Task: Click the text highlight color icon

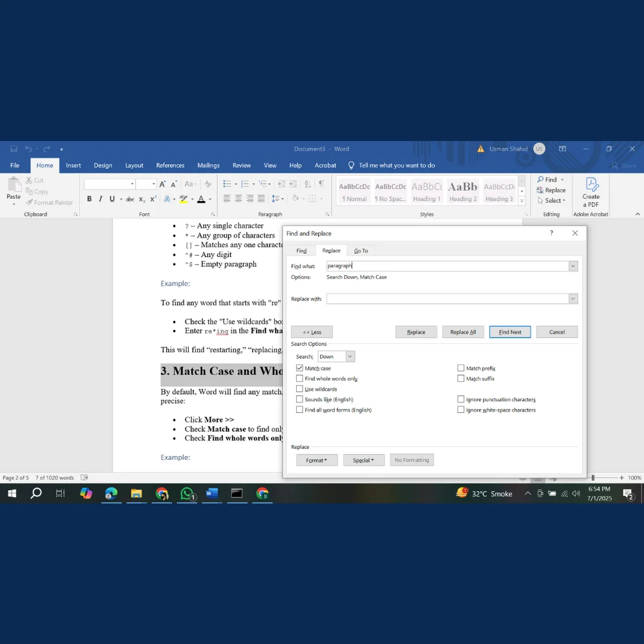Action: (x=183, y=199)
